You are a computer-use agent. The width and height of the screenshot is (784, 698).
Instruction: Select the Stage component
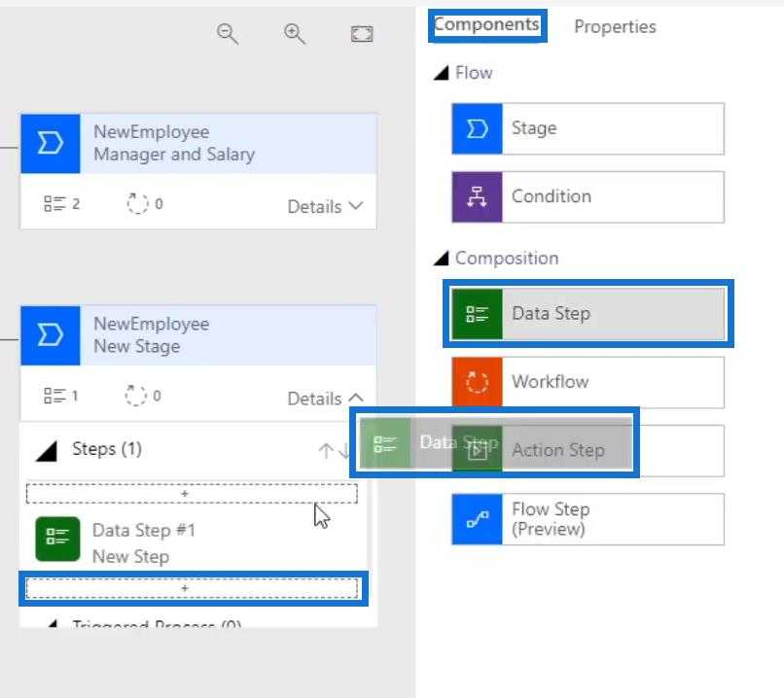coord(588,129)
